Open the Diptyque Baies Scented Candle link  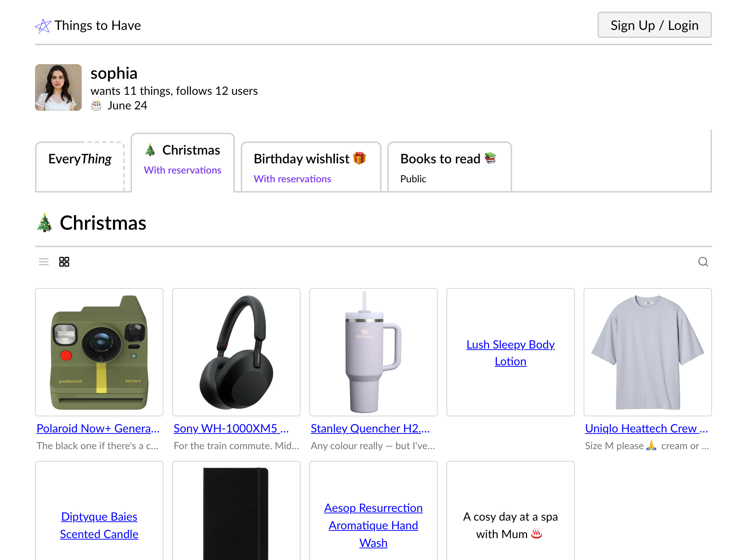tap(99, 525)
